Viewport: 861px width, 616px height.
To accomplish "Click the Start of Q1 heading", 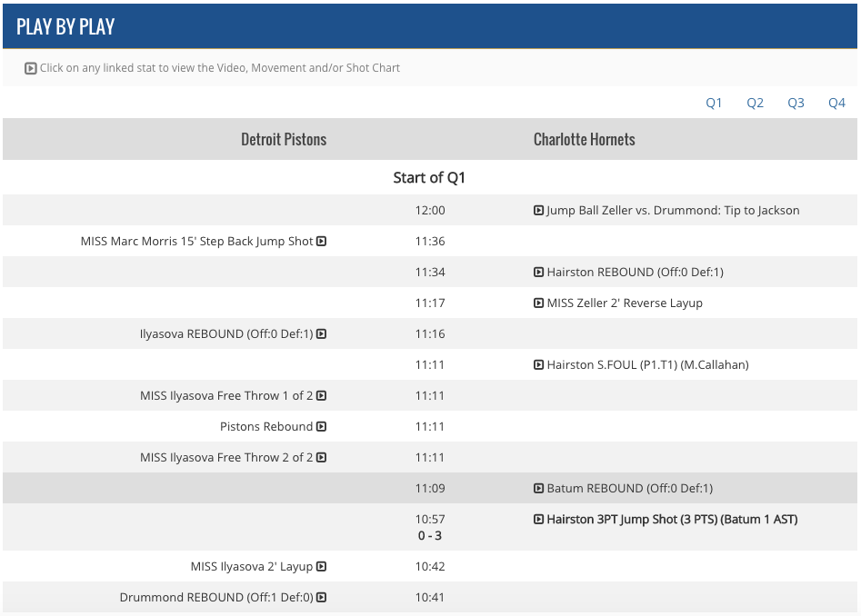I will point(429,178).
